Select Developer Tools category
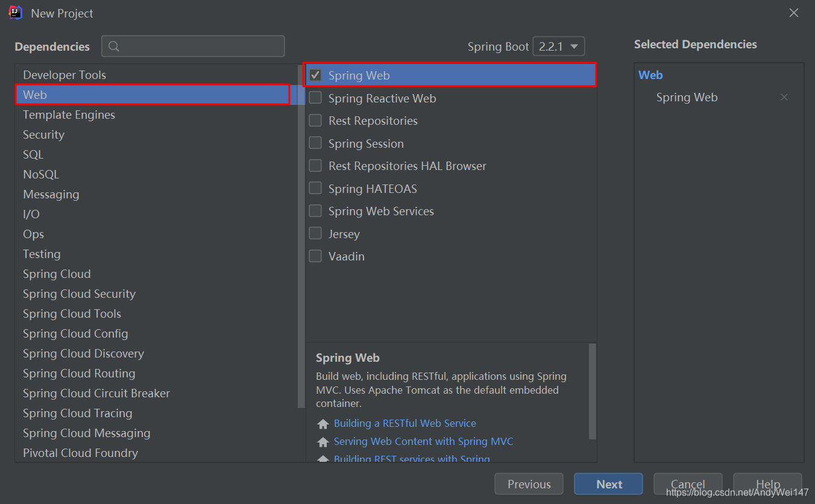 tap(157, 75)
